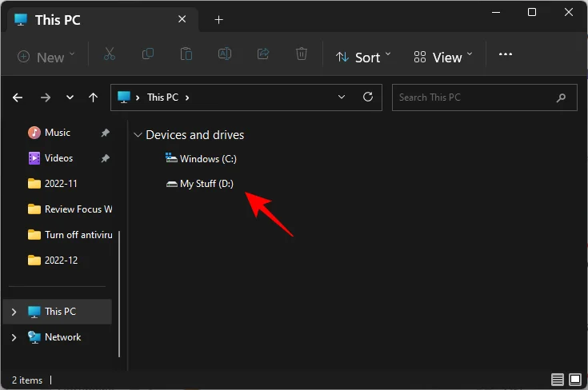
Task: Click This PC breadcrumb in address bar
Action: click(162, 97)
